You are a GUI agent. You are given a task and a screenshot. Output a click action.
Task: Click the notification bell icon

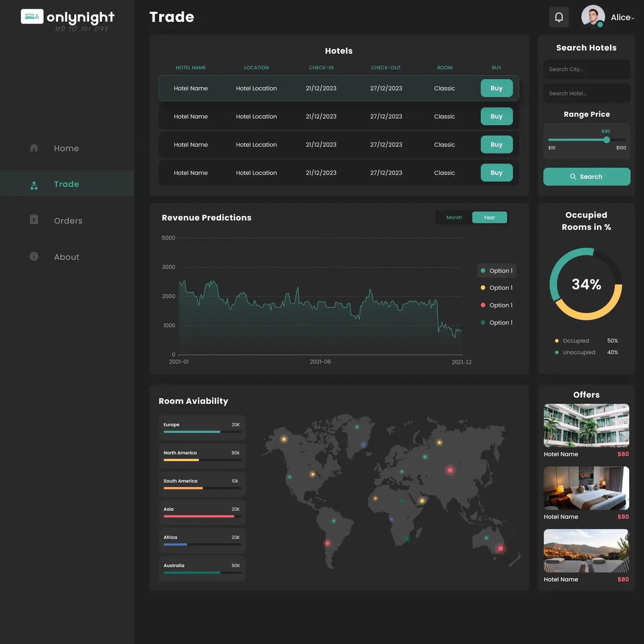pyautogui.click(x=559, y=17)
